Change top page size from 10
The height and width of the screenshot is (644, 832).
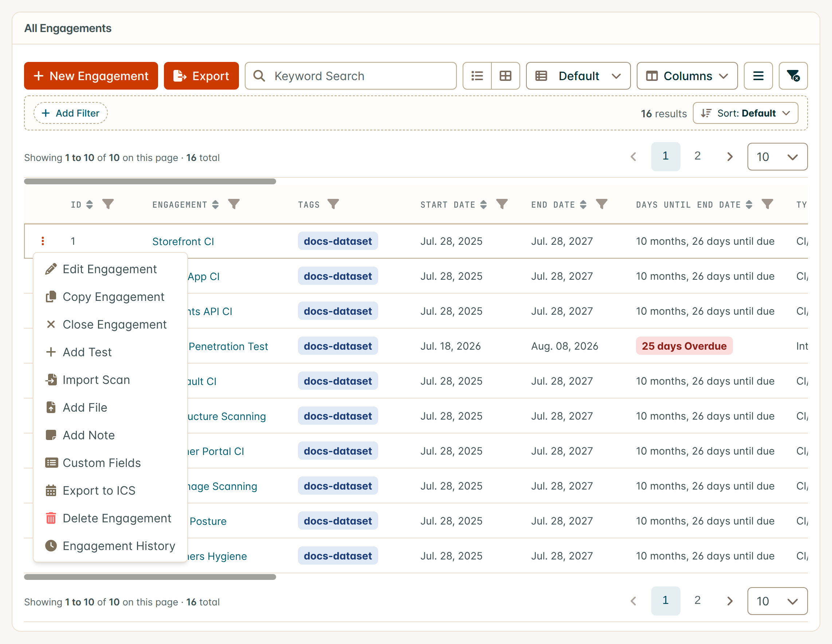tap(777, 157)
